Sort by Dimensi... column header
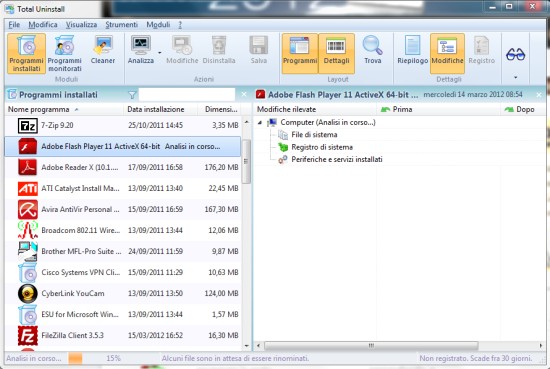Screen dimensions: 550x369 click(x=219, y=109)
